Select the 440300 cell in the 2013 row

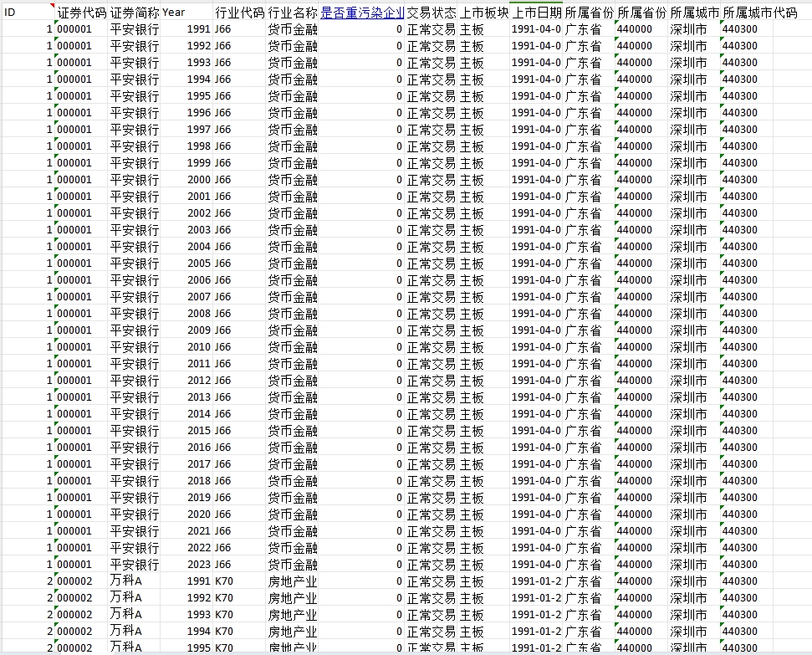click(747, 397)
